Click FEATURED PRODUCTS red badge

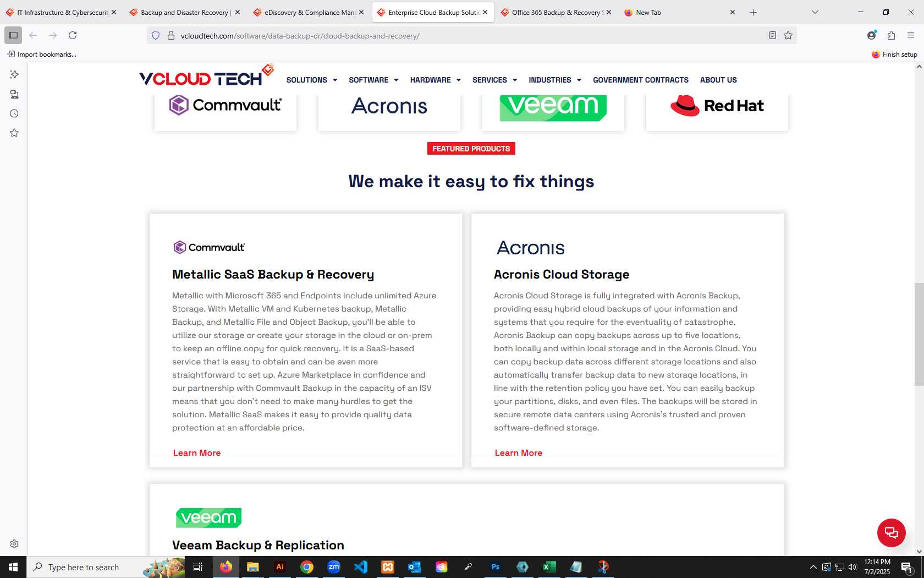pos(471,149)
